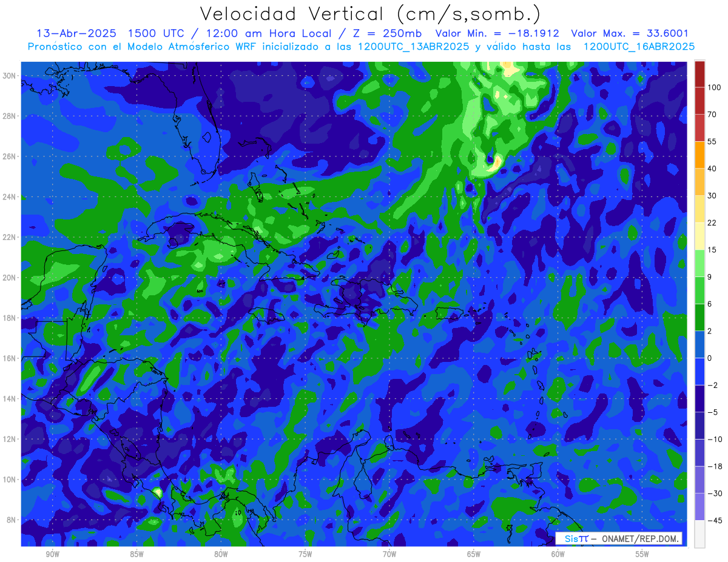This screenshot has width=728, height=562.
Task: Click the '75W' longitude label
Action: [305, 555]
